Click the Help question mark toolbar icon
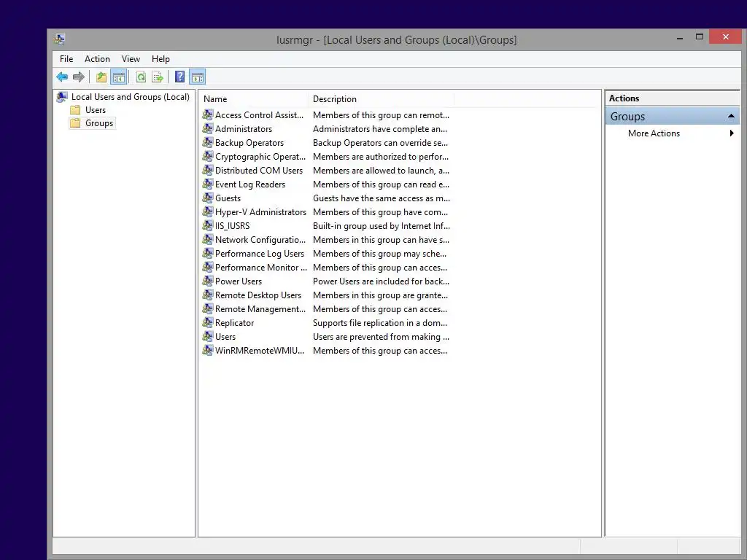Image resolution: width=747 pixels, height=560 pixels. click(x=179, y=77)
